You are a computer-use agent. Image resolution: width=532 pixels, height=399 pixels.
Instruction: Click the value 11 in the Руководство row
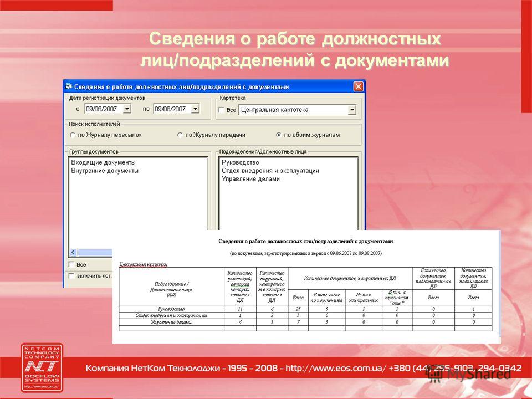click(x=240, y=309)
